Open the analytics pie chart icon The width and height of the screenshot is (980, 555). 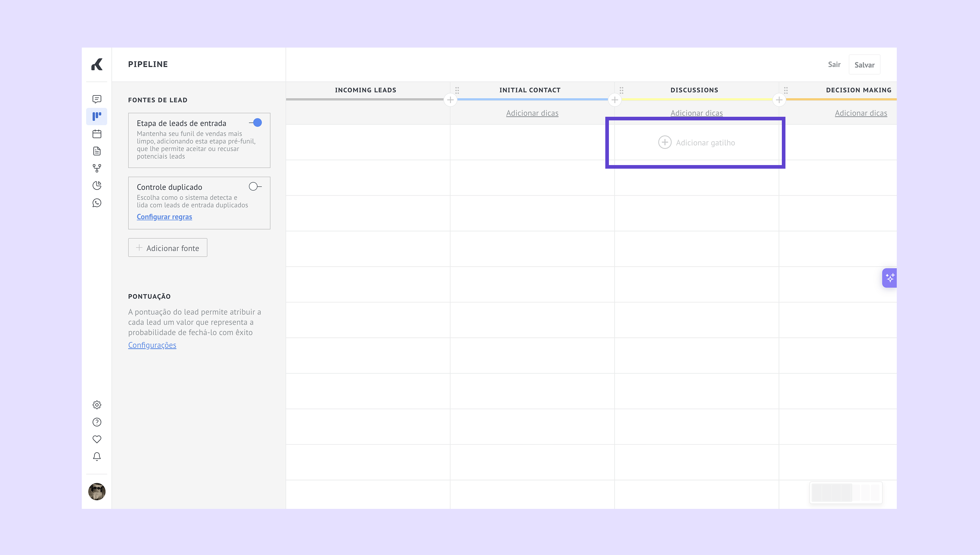(x=97, y=186)
